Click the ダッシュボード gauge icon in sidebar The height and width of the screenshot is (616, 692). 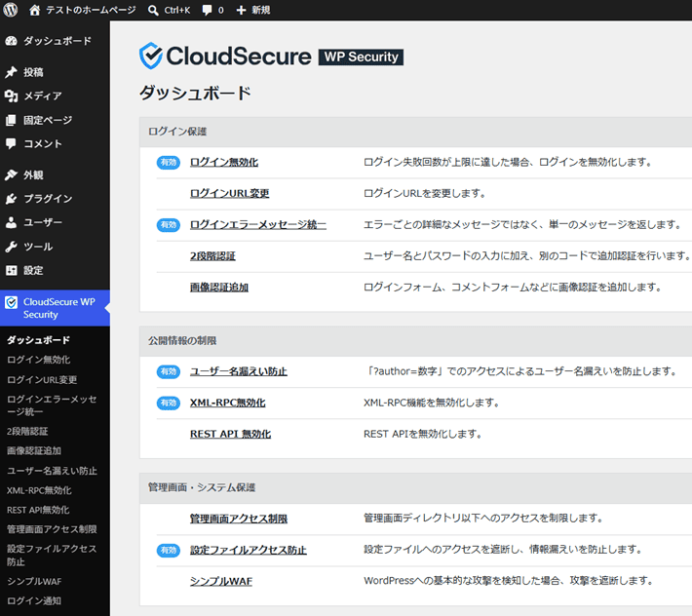coord(11,41)
